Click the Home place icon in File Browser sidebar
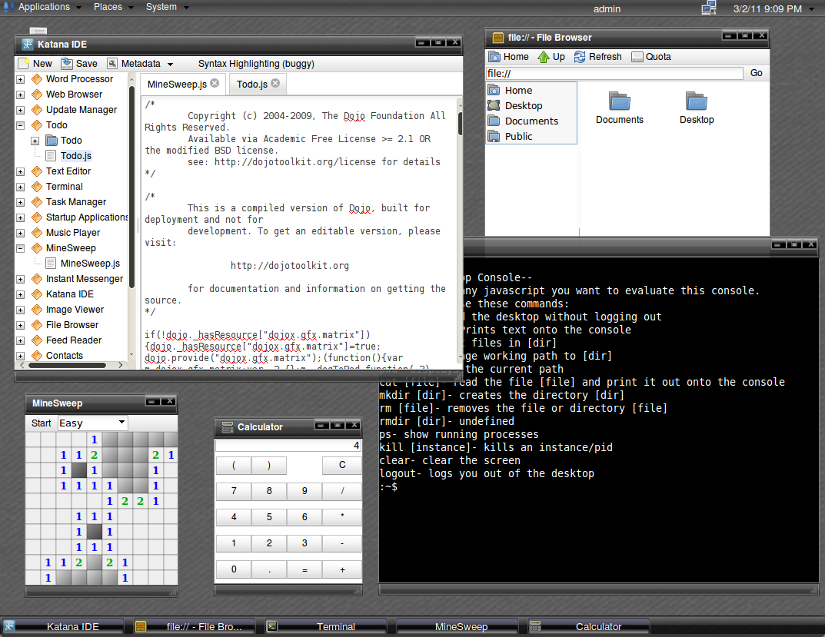Image resolution: width=825 pixels, height=637 pixels. pyautogui.click(x=494, y=90)
